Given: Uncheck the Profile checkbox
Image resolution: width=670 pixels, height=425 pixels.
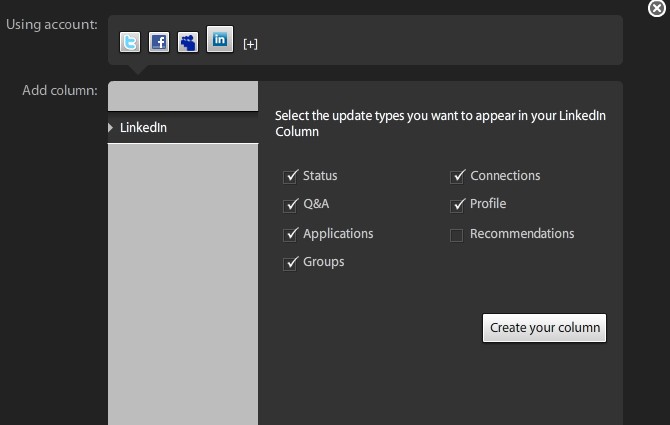Looking at the screenshot, I should point(458,204).
